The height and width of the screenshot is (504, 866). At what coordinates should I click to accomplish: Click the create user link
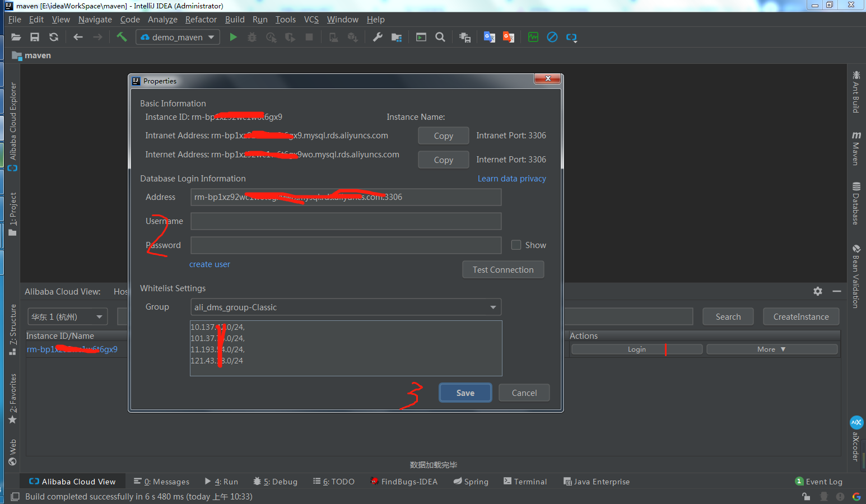pyautogui.click(x=209, y=264)
